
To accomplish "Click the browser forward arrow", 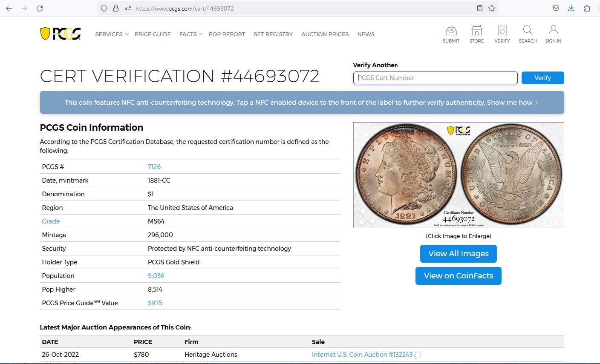I will coord(24,8).
